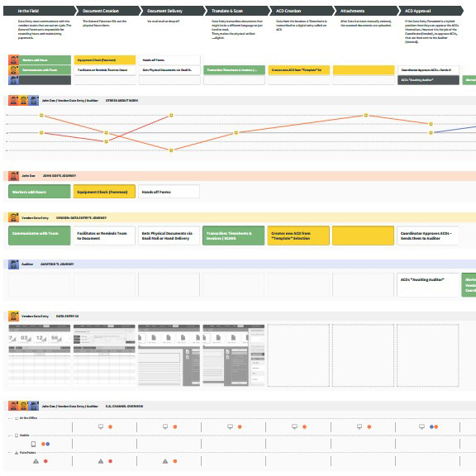
Task: Click large Creates new ACD from Template card
Action: (298, 236)
